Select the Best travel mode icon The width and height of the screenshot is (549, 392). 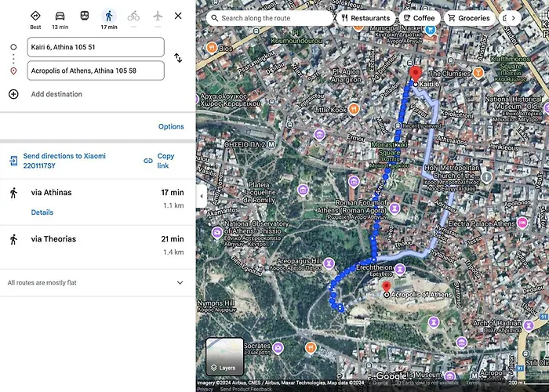pos(35,16)
